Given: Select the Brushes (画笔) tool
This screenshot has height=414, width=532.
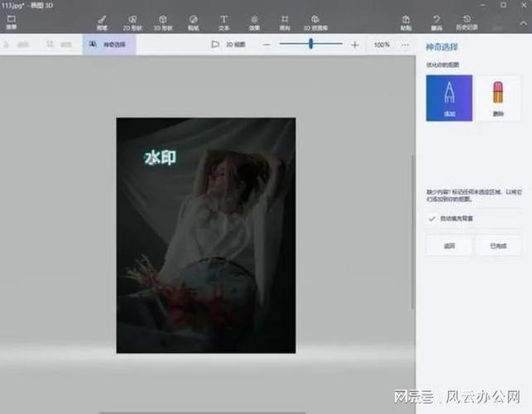Looking at the screenshot, I should (x=102, y=22).
